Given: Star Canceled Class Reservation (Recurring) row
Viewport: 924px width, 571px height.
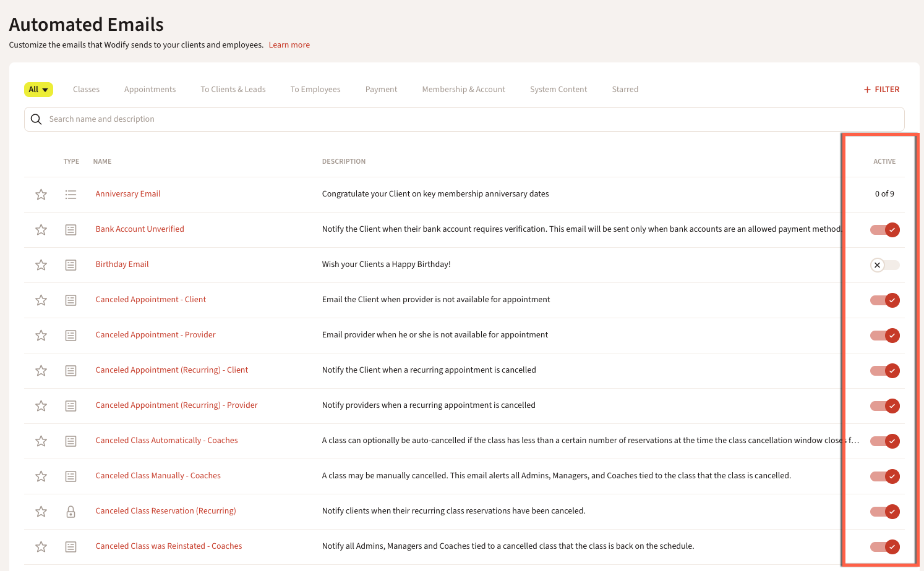Looking at the screenshot, I should click(x=41, y=512).
